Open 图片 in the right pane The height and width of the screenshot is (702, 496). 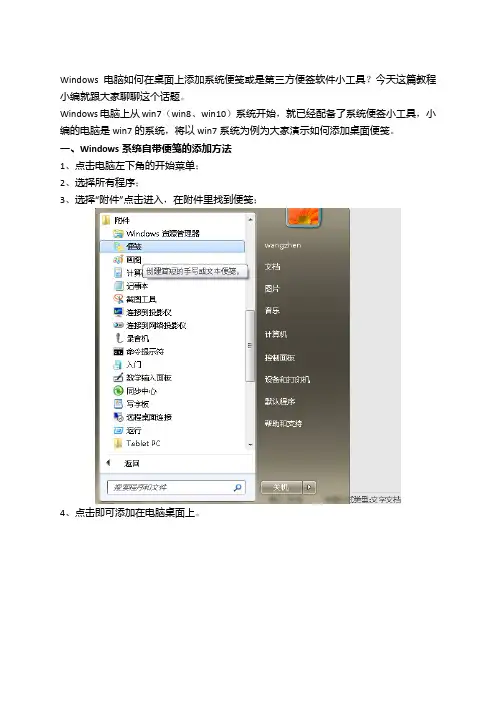tap(272, 289)
